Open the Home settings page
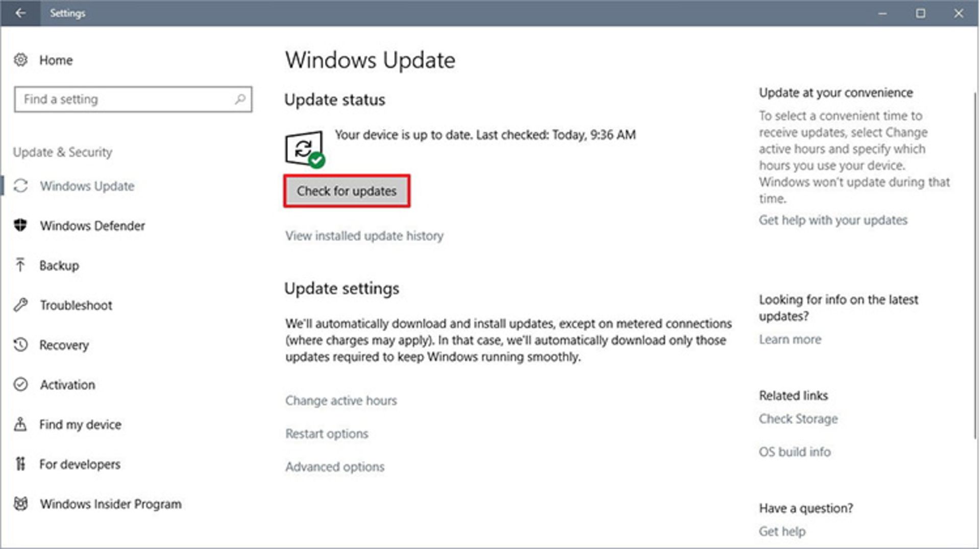Viewport: 980px width, 549px height. click(x=56, y=60)
